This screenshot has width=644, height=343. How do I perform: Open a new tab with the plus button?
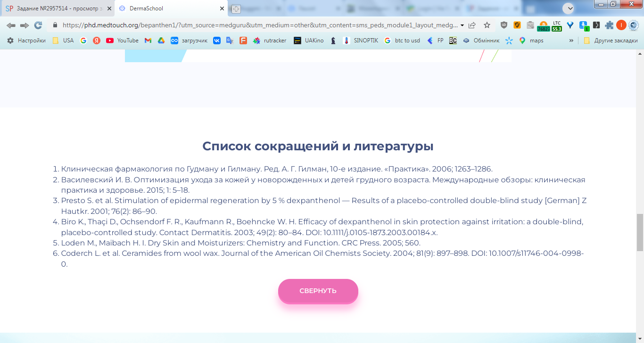click(236, 8)
